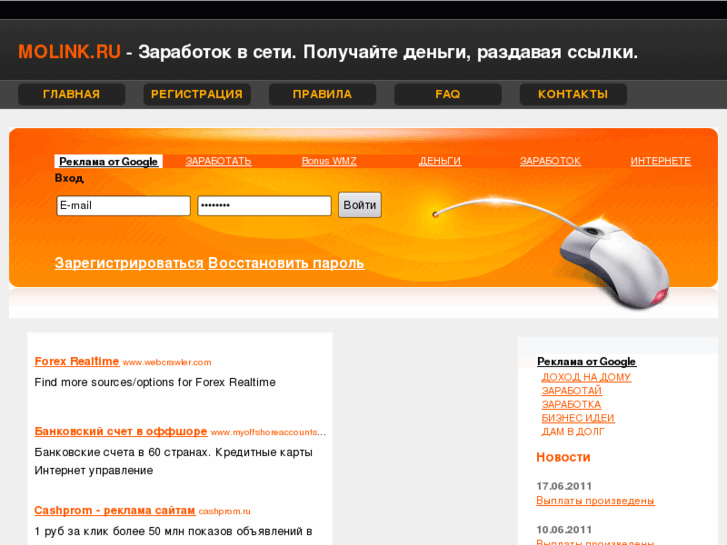727x545 pixels.
Task: Open the Cashprom - реклама сайтам ad
Action: pos(115,510)
